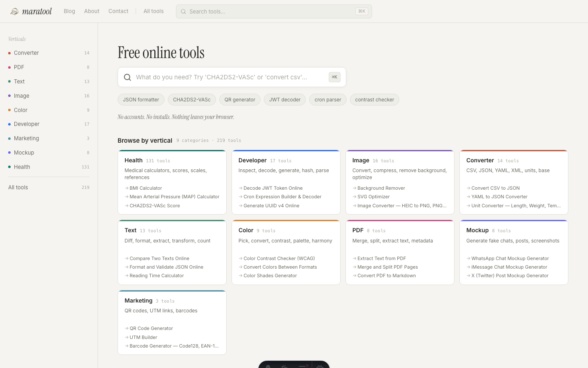This screenshot has width=588, height=368.
Task: Open Health vertical in the sidebar
Action: (49, 167)
